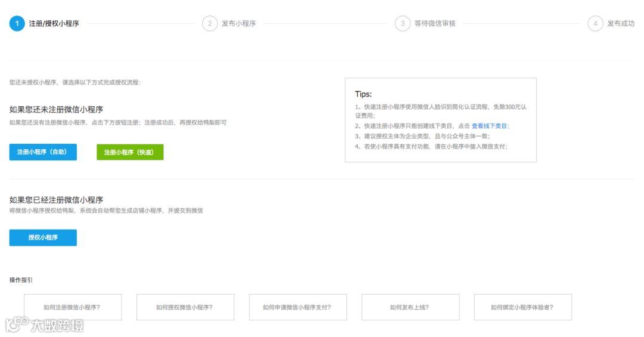Screen dimensions: 644x337
Task: Open the 查看线下类目 link in Tips
Action: pyautogui.click(x=489, y=126)
